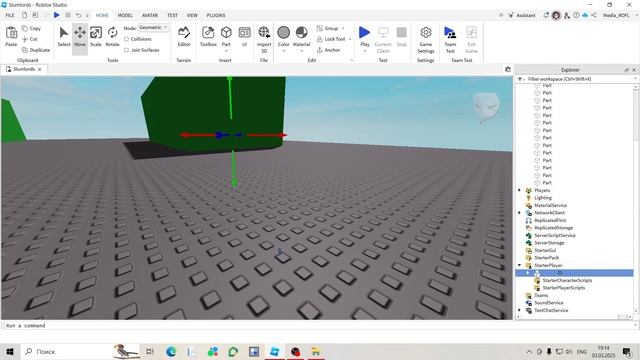Pick the Rotate tool
This screenshot has height=360, width=640.
112,37
